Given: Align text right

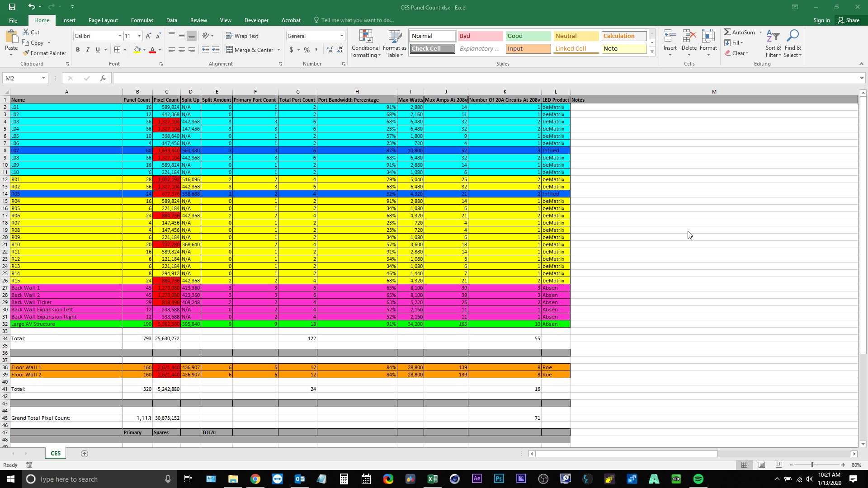Looking at the screenshot, I should click(192, 50).
